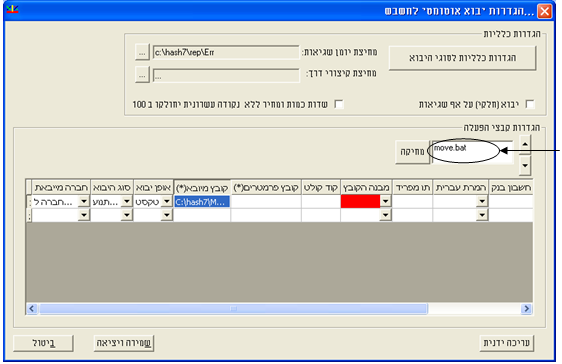Click the חשבון בנק column header
562x364 pixels.
pos(511,187)
